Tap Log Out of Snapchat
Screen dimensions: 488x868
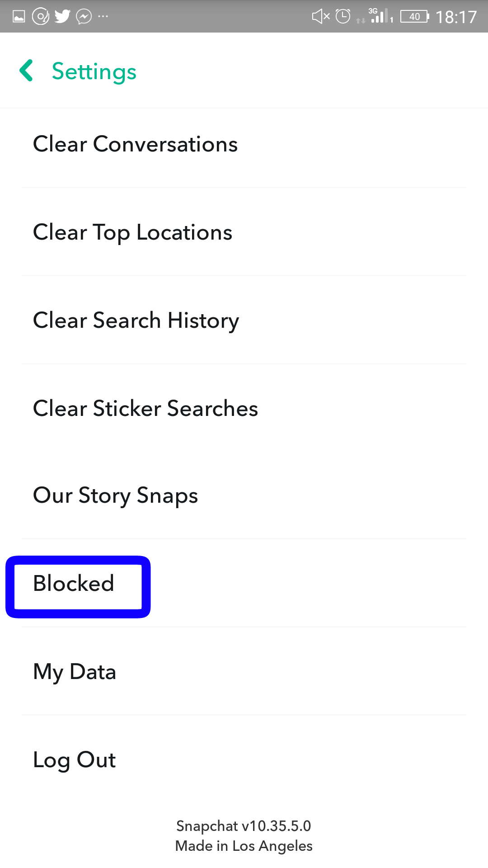[74, 759]
